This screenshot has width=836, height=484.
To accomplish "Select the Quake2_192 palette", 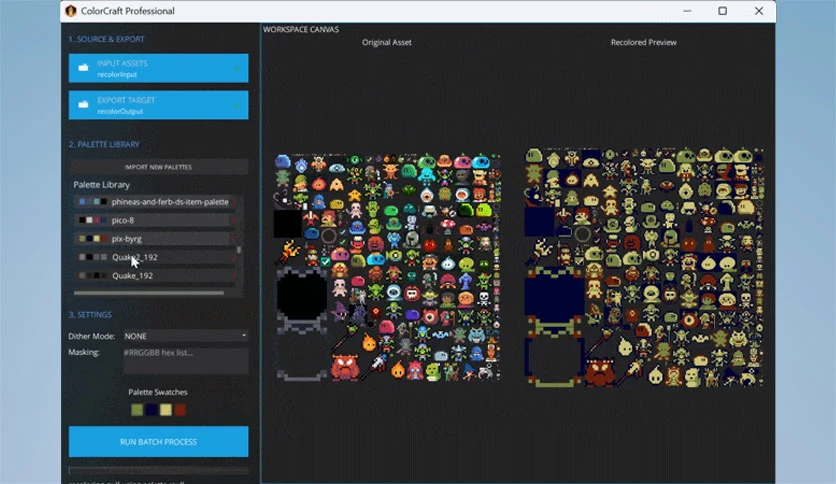I will point(154,257).
